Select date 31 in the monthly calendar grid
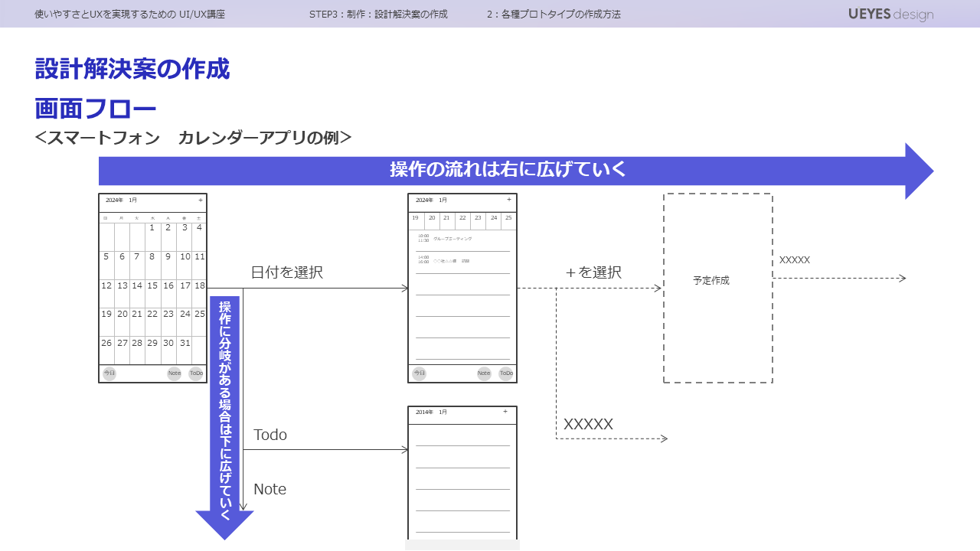 185,343
